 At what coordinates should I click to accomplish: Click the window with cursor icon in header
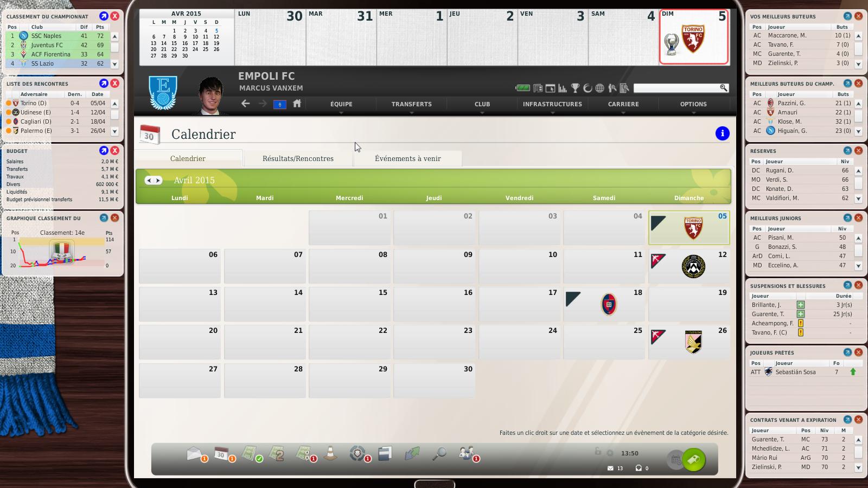[x=550, y=88]
